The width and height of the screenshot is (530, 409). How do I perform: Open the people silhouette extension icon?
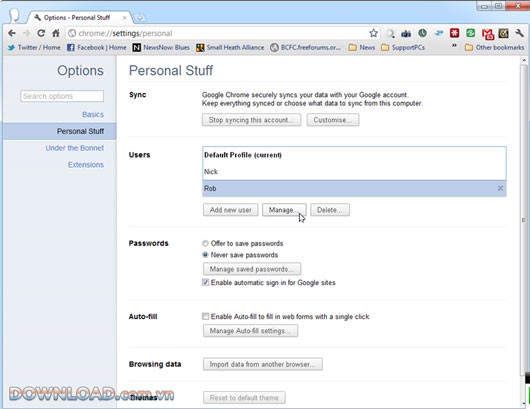pyautogui.click(x=406, y=33)
